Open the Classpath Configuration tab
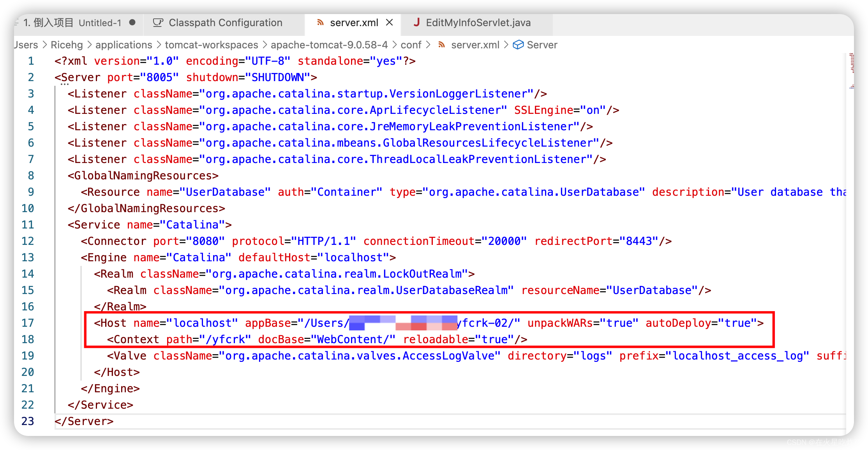Image resolution: width=868 pixels, height=450 pixels. (x=225, y=23)
